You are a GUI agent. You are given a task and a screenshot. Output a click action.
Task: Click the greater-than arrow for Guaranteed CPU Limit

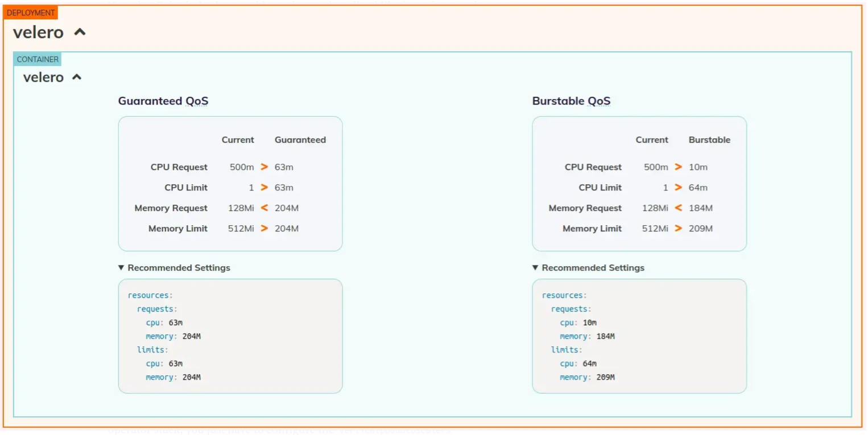[x=264, y=188]
